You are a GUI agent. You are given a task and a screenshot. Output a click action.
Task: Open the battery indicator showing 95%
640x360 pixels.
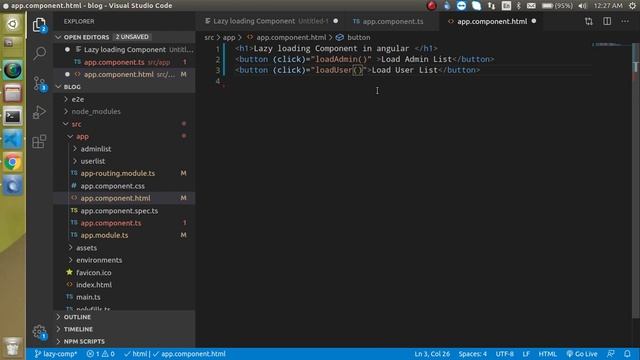click(557, 6)
